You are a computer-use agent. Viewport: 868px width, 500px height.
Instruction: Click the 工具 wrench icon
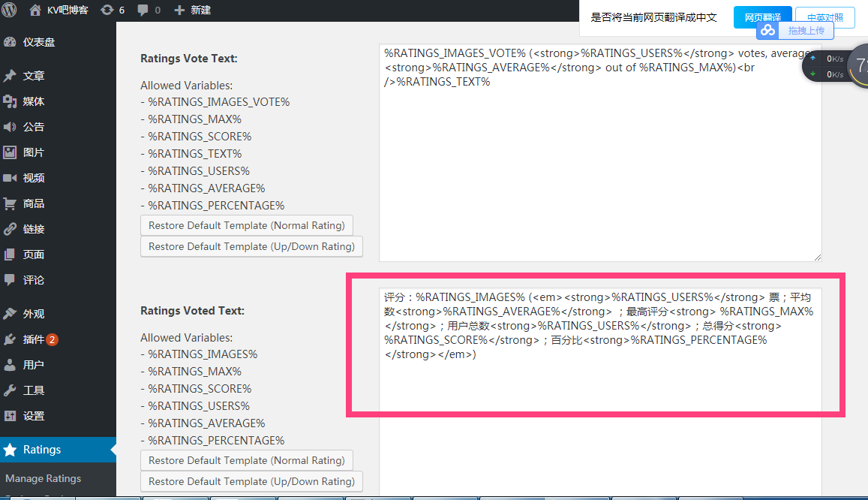coord(10,390)
